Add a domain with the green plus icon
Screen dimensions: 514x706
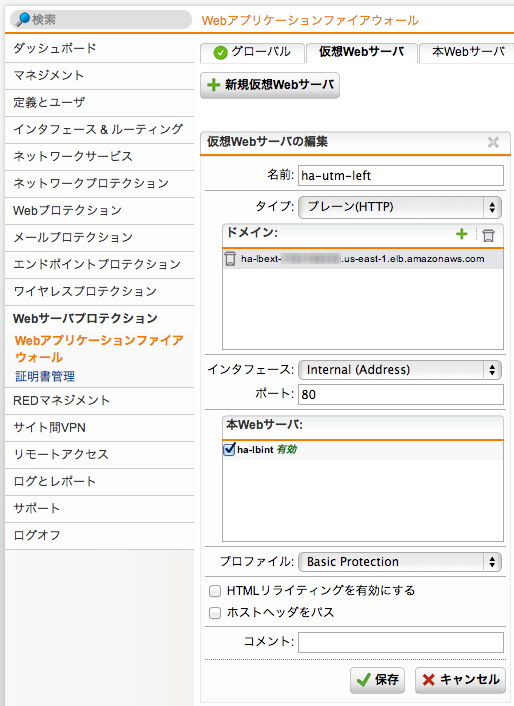click(461, 234)
